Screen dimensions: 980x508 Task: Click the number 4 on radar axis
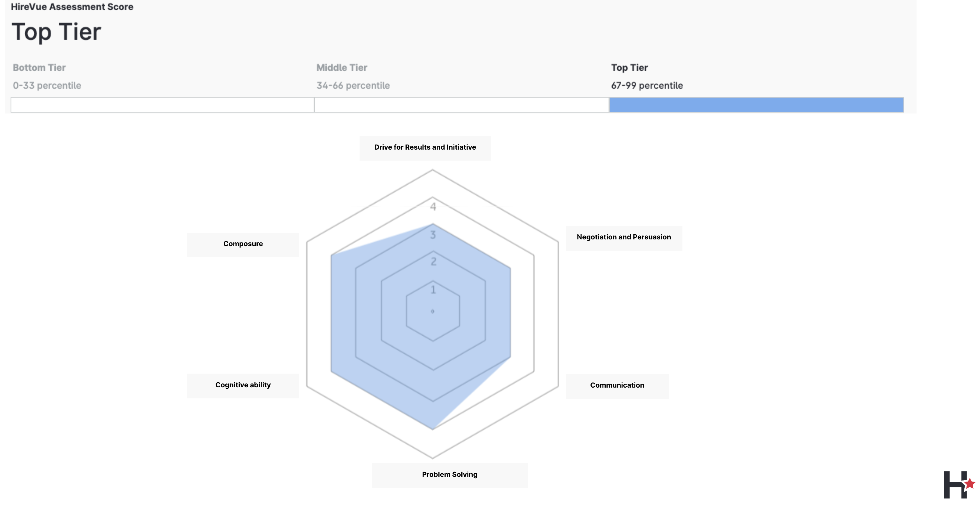click(x=433, y=207)
